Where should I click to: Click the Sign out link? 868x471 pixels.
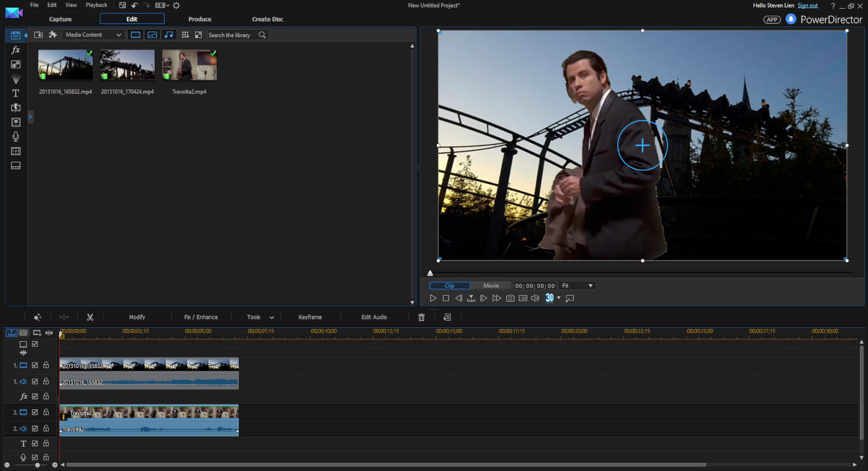808,5
